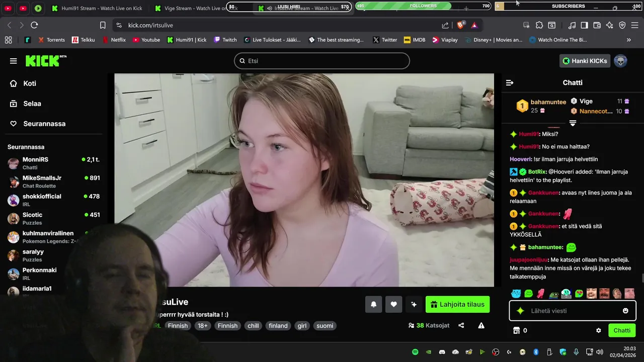Open the share icon in address bar

(x=445, y=25)
